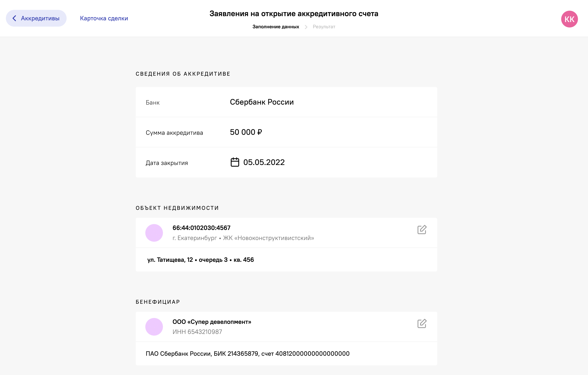Click the page title Заявления на открытие аккредитивного счета
The height and width of the screenshot is (375, 588).
[294, 14]
